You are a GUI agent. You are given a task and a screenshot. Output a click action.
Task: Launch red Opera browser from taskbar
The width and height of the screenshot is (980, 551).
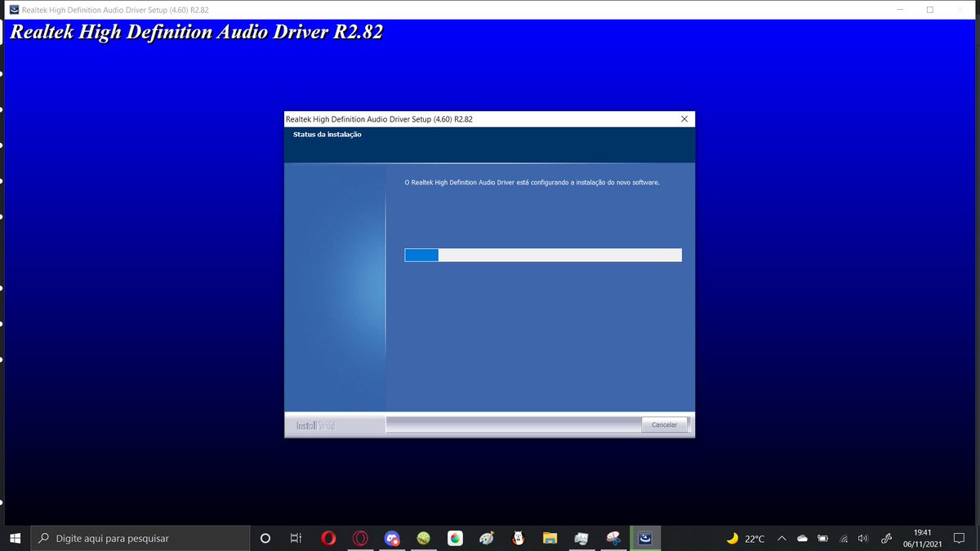pos(328,539)
